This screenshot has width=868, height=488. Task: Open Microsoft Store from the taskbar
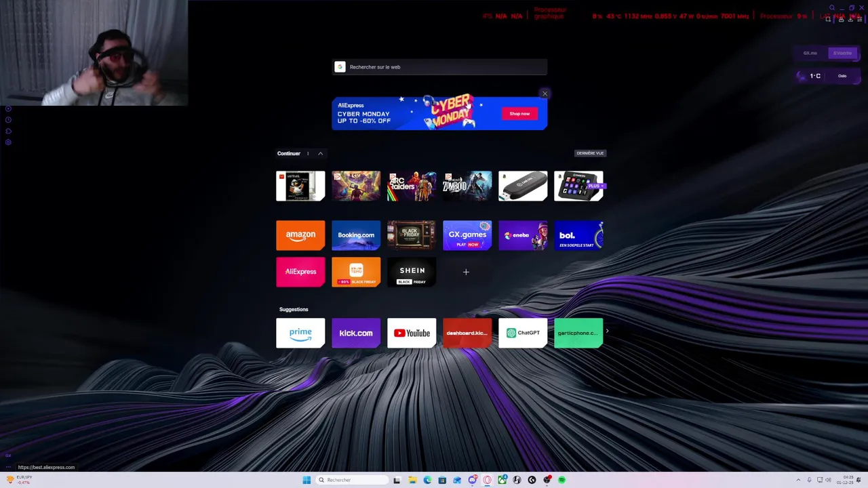pyautogui.click(x=442, y=480)
